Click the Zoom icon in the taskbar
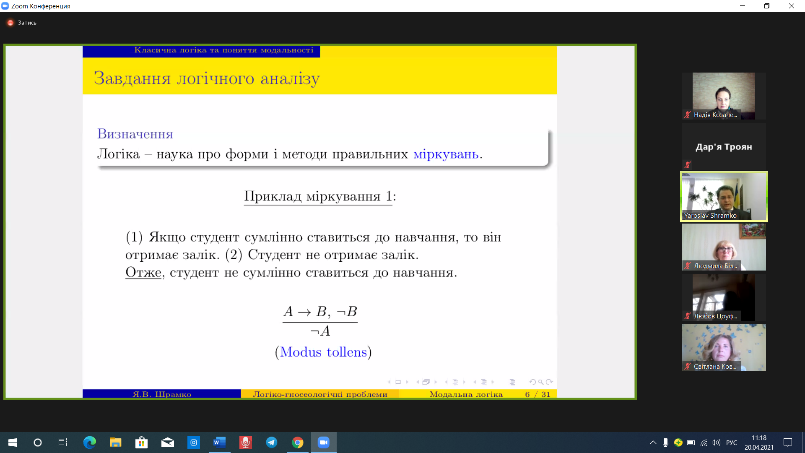 coord(323,441)
